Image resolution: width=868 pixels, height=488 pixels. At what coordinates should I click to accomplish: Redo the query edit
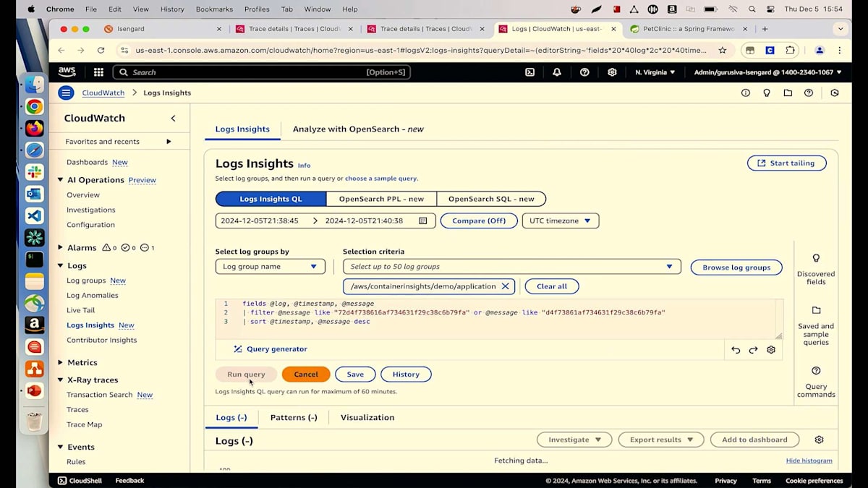tap(753, 350)
